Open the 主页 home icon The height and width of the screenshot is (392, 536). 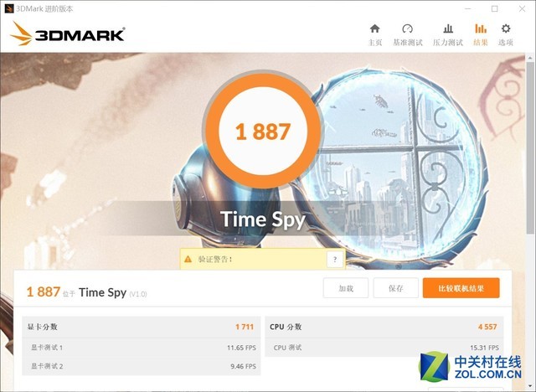(374, 28)
